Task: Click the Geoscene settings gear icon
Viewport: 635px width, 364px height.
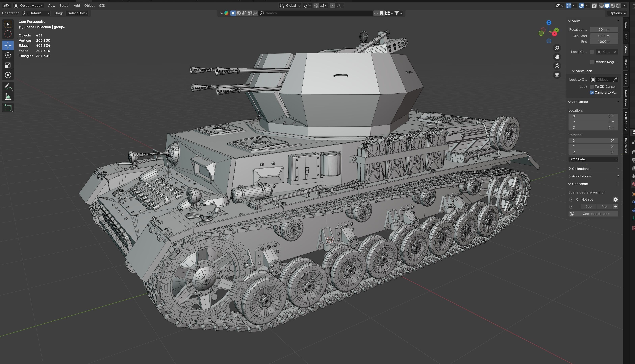Action: (x=616, y=199)
